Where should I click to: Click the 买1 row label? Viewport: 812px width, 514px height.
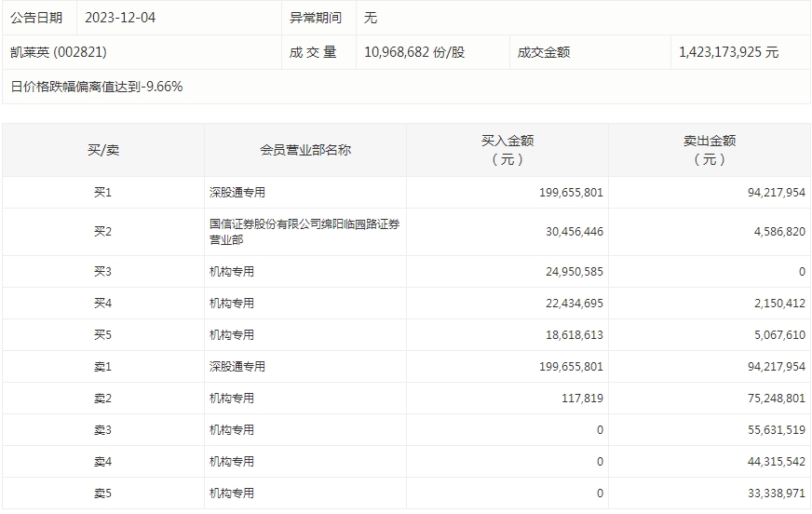(102, 193)
